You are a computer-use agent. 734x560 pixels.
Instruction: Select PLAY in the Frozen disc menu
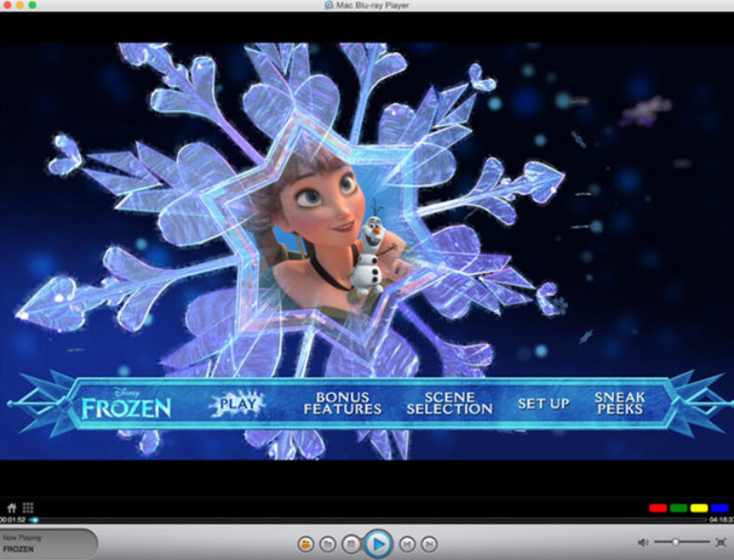coord(238,403)
